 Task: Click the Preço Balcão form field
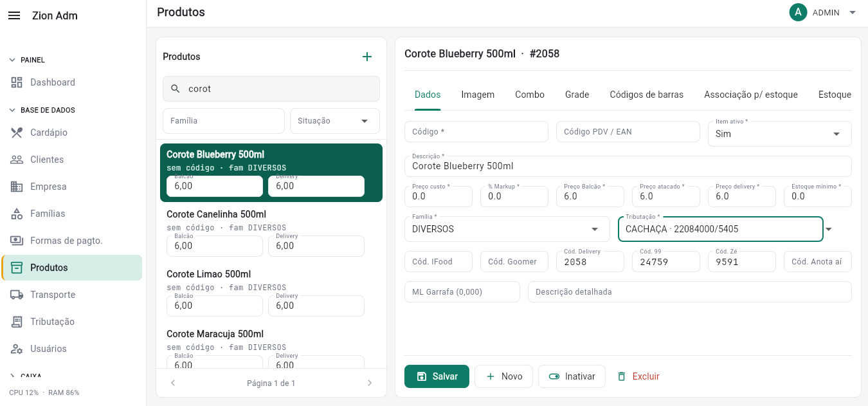click(x=590, y=196)
